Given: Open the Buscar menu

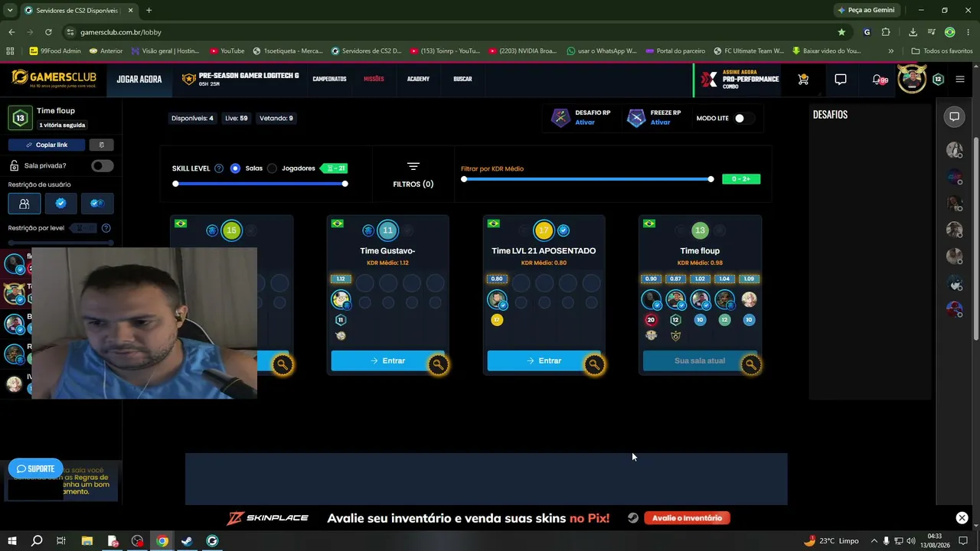Looking at the screenshot, I should click(x=462, y=79).
